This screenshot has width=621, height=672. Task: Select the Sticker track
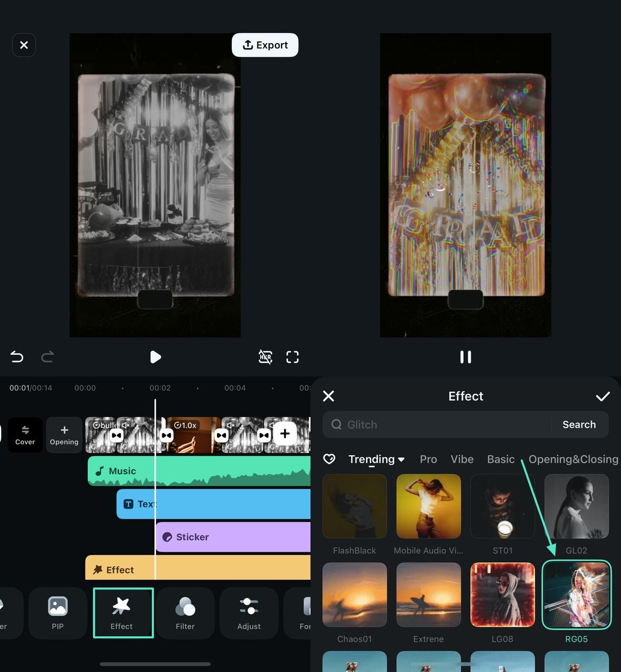(233, 537)
